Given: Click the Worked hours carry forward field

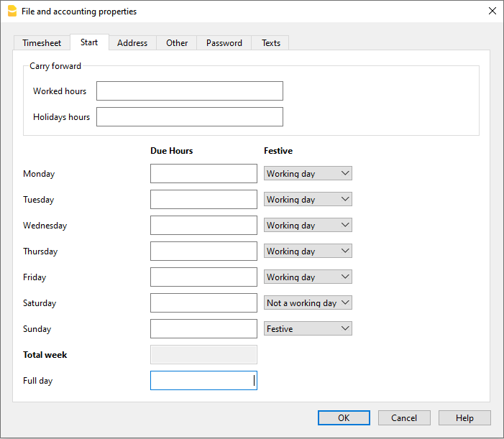Looking at the screenshot, I should (x=190, y=91).
